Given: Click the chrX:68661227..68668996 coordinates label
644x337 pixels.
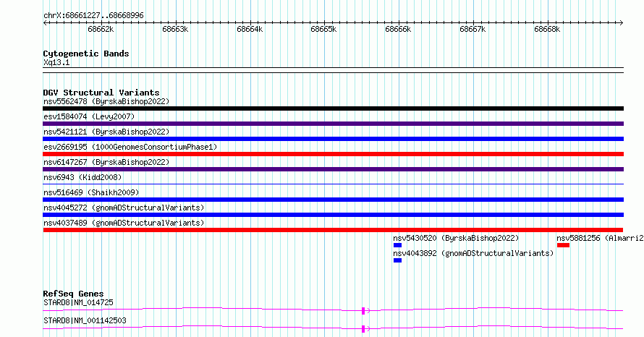Looking at the screenshot, I should coord(93,16).
